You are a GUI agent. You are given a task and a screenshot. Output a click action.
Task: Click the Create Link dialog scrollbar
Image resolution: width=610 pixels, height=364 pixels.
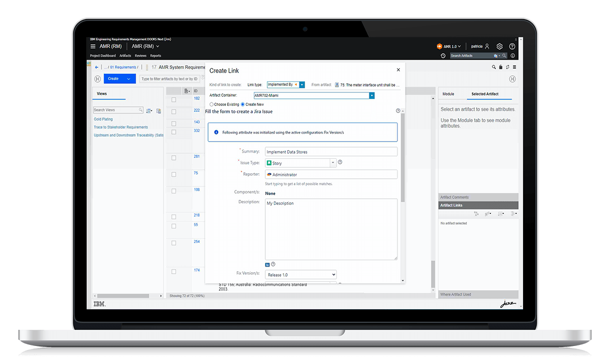[x=403, y=157]
